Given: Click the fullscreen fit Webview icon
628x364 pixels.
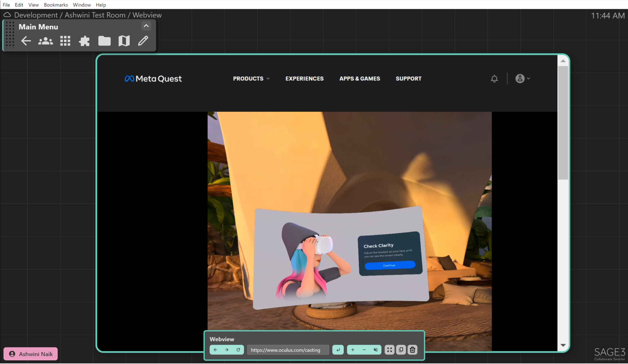Looking at the screenshot, I should 389,350.
